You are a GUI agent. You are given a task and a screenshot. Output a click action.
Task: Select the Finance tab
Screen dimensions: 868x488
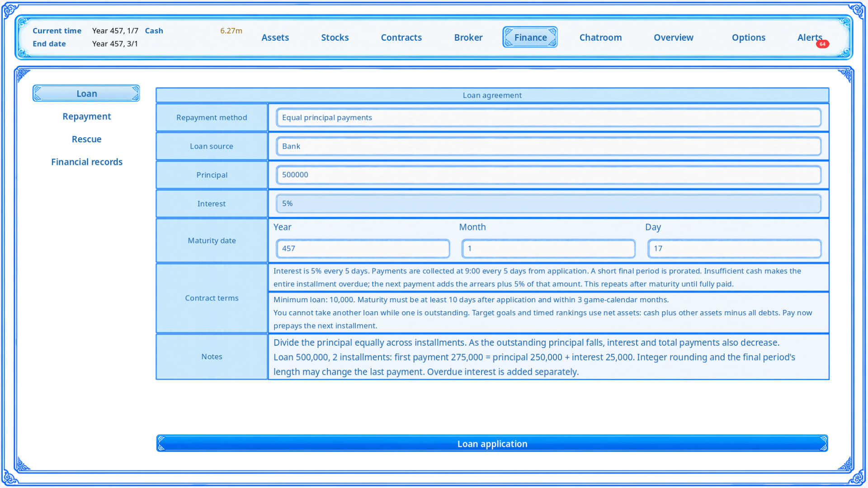point(530,37)
